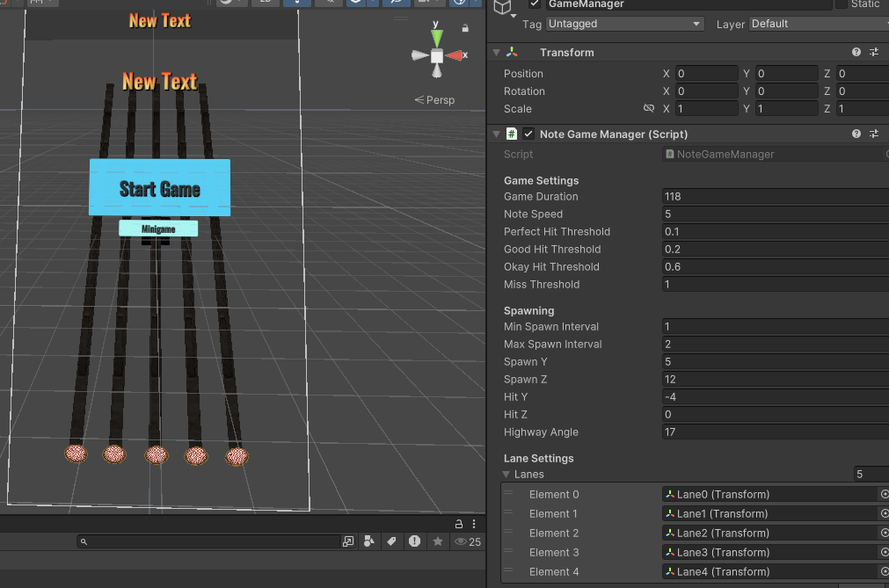889x588 pixels.
Task: Toggle hidden packages visibility showing 25
Action: click(x=468, y=541)
